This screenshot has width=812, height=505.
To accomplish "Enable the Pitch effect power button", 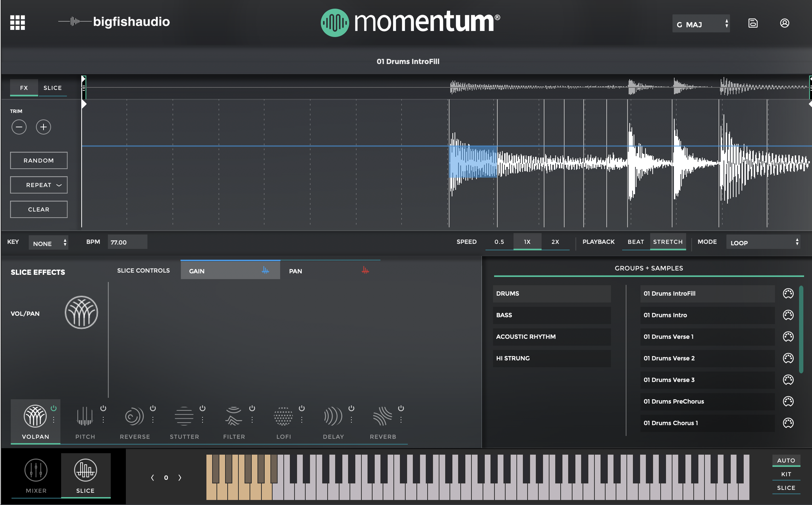I will pos(103,408).
